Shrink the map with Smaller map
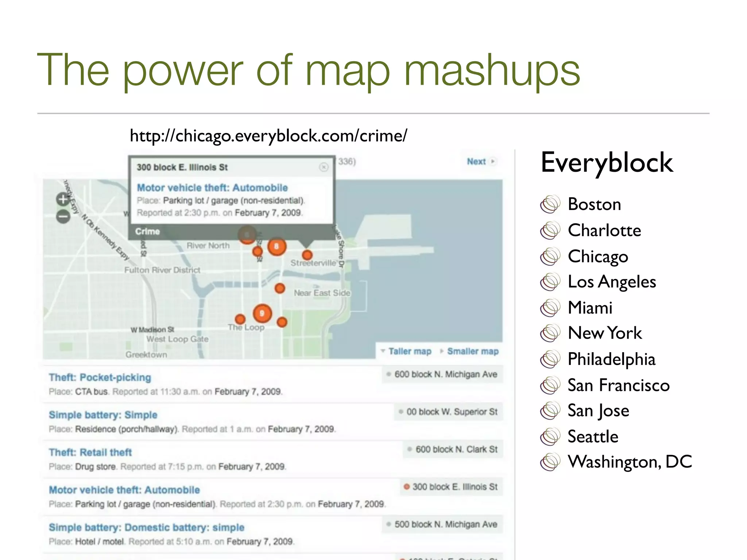The image size is (747, 560). (473, 351)
